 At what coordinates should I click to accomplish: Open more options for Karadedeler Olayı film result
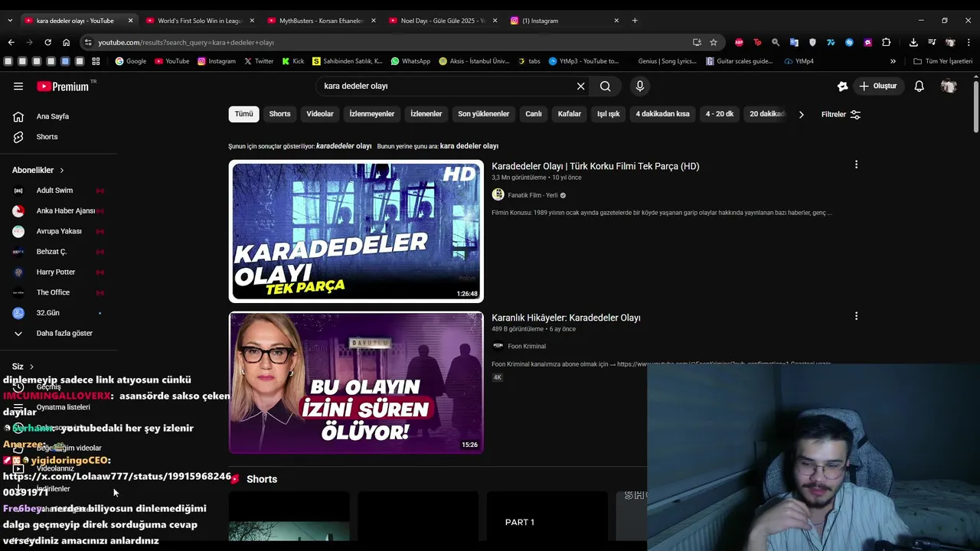click(x=856, y=165)
